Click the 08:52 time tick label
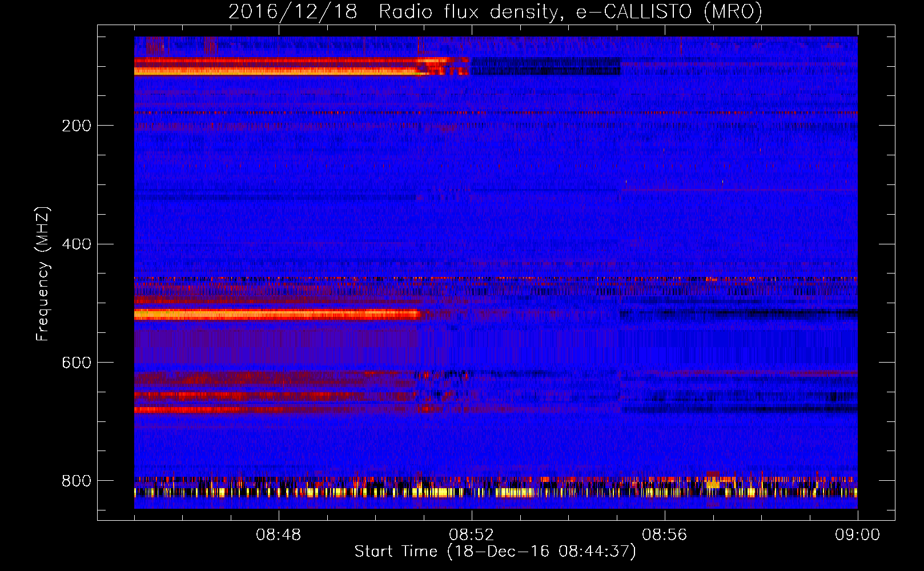This screenshot has height=571, width=924. pos(471,535)
